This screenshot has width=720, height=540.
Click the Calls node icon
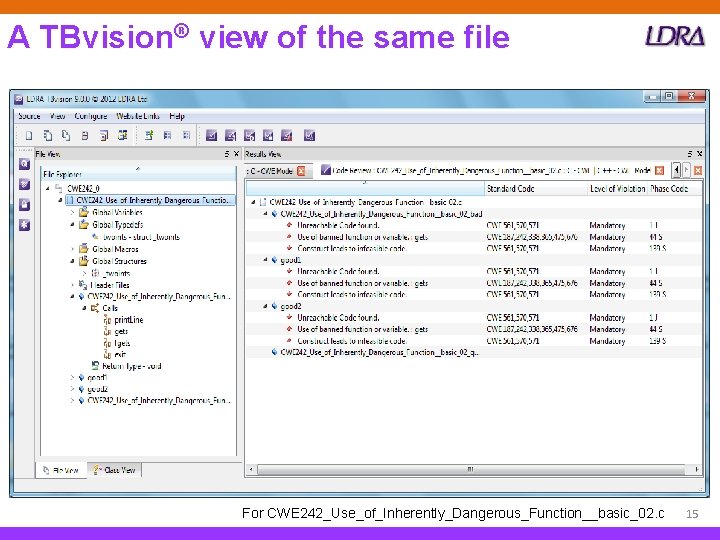[95, 308]
